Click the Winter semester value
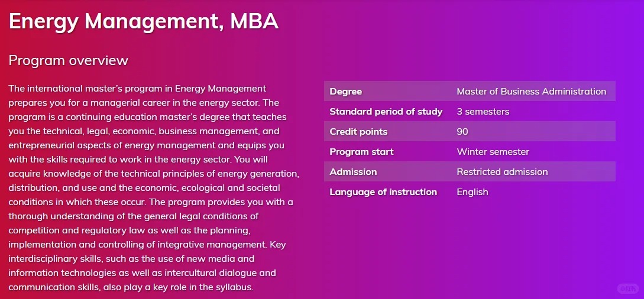 coord(493,152)
